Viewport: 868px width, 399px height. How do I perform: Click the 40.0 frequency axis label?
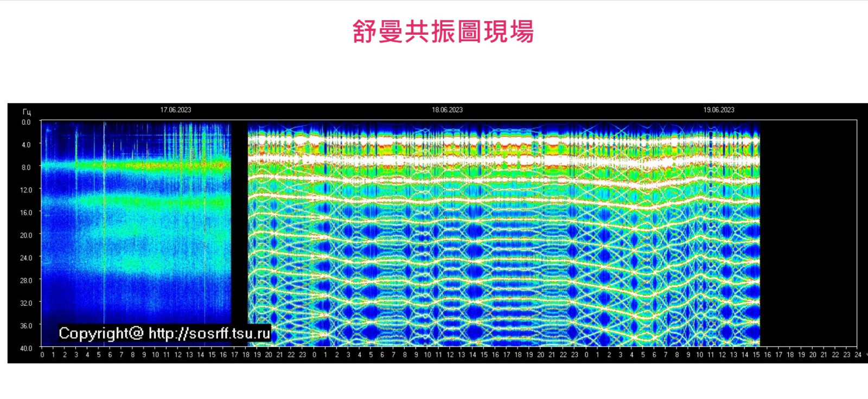point(26,349)
